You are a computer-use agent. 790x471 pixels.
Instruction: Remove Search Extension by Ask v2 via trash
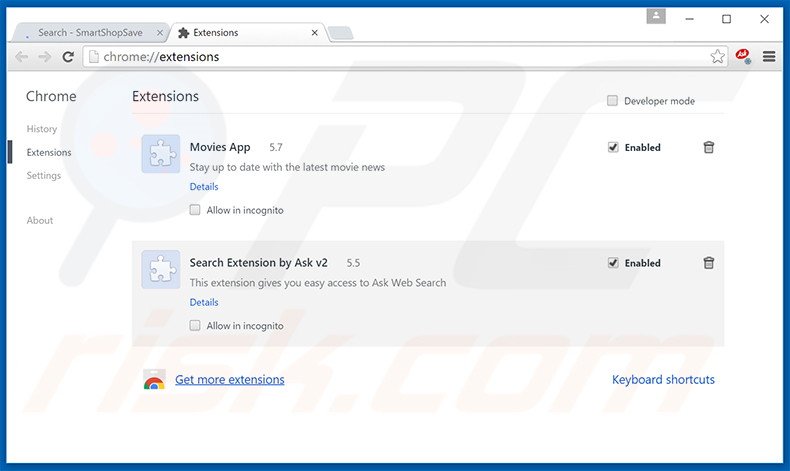(708, 263)
